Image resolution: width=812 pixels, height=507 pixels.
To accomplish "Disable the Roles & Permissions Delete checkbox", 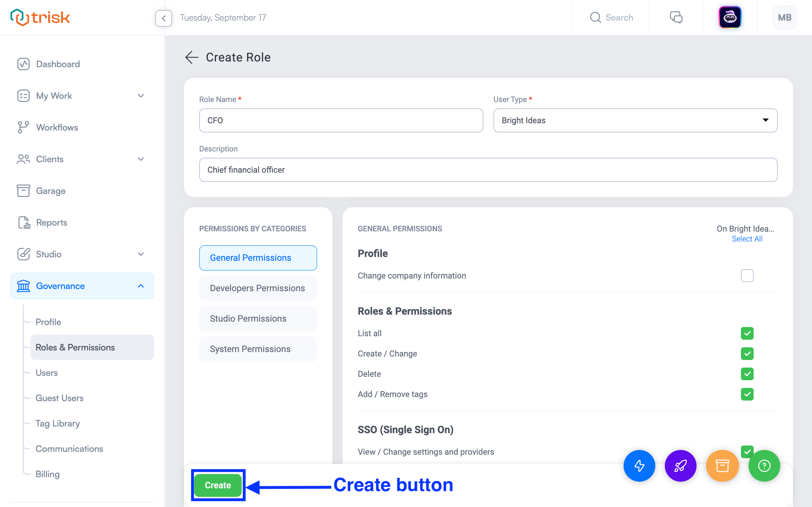I will click(x=747, y=373).
